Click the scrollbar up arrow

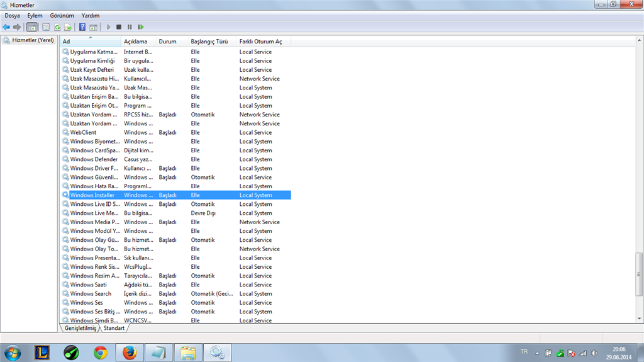click(639, 40)
